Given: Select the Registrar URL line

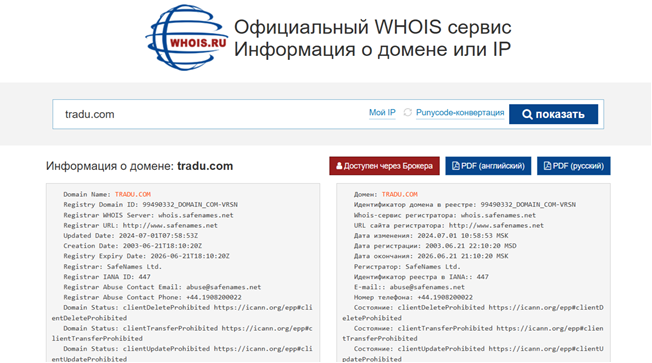Looking at the screenshot, I should pos(141,225).
